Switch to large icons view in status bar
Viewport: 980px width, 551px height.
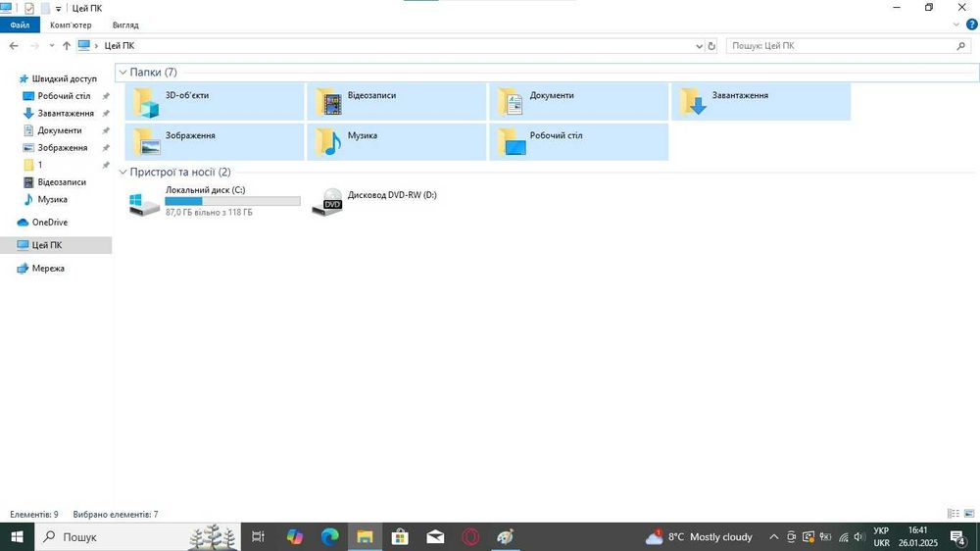pos(969,514)
